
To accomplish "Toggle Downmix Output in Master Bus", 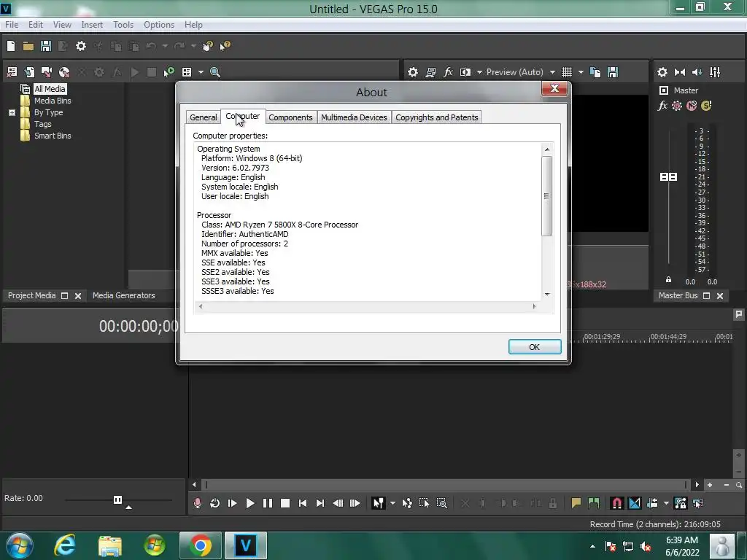I will tap(680, 72).
